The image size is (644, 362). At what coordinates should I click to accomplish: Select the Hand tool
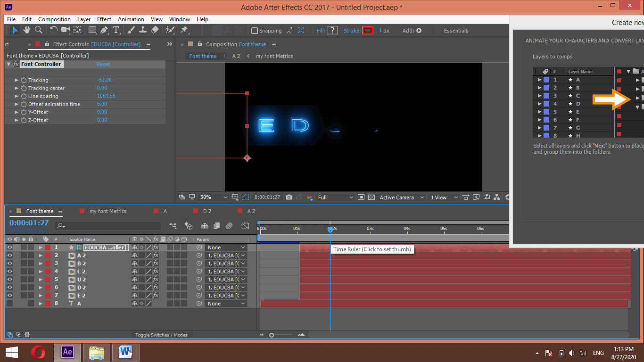tap(27, 30)
